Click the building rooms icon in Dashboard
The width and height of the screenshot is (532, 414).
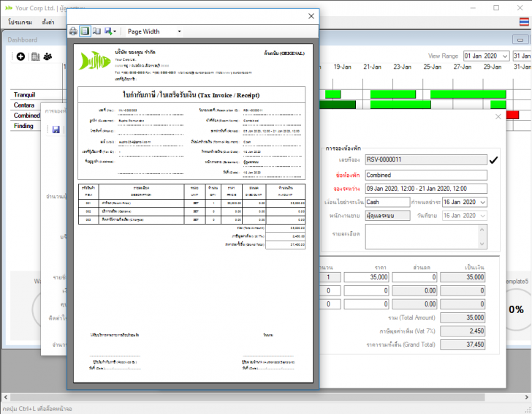34,56
